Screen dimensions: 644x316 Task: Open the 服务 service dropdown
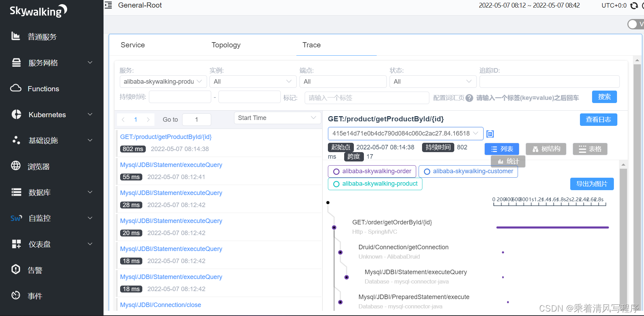(163, 82)
